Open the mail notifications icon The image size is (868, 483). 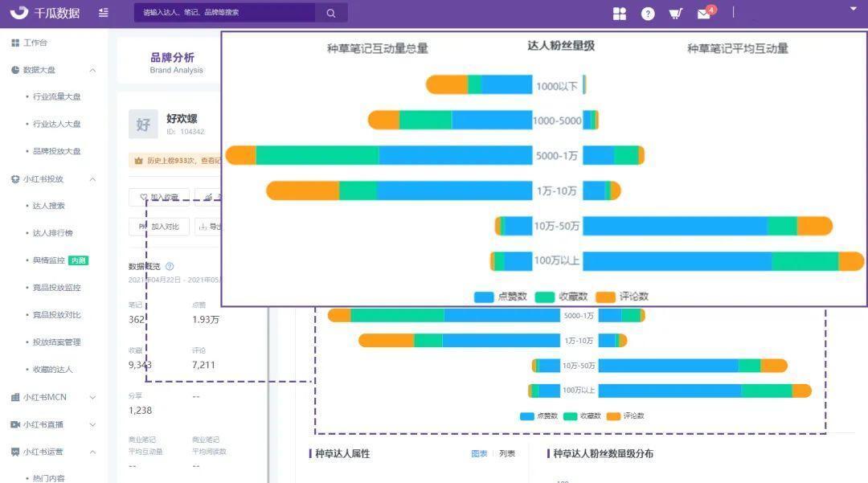tap(704, 14)
